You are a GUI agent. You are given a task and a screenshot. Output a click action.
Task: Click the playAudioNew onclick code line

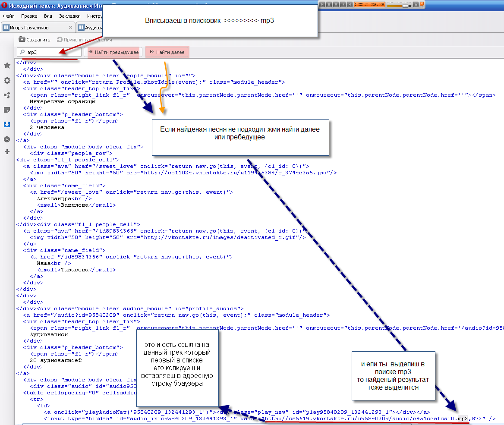(x=236, y=412)
